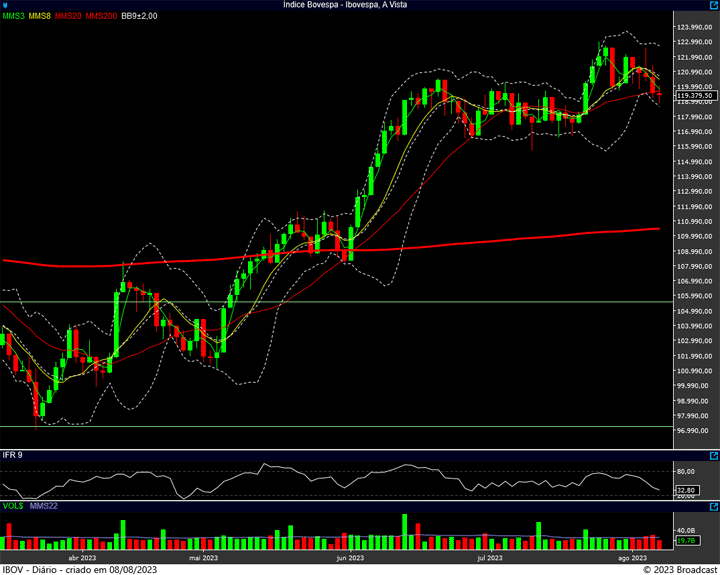Click the volume value tag 19.7B
Screen dimensions: 720x575
point(686,541)
